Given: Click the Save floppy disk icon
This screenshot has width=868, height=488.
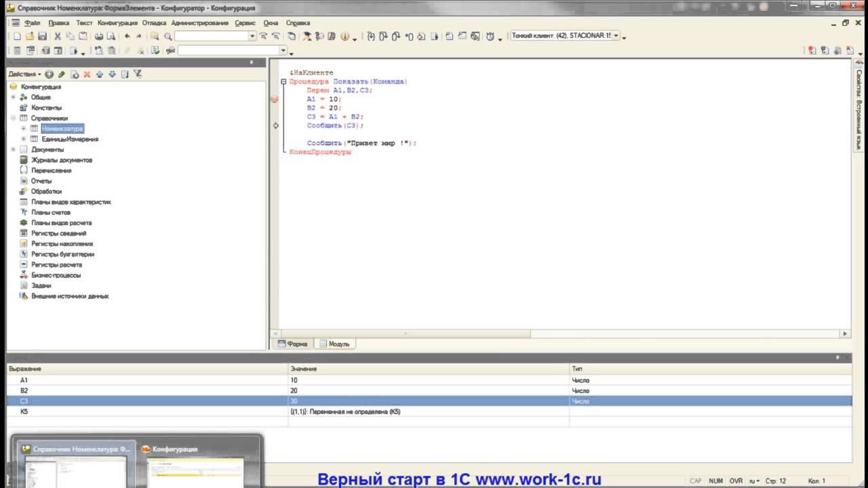Looking at the screenshot, I should coord(42,37).
